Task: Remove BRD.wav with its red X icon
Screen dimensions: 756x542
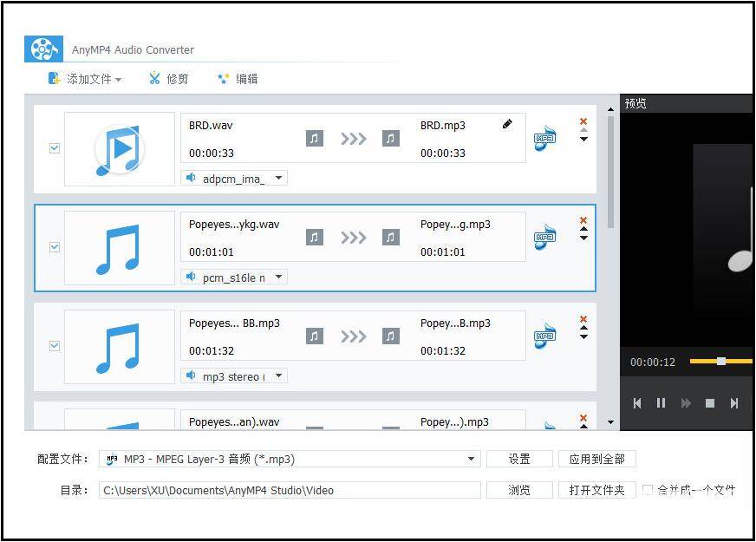Action: (x=583, y=121)
